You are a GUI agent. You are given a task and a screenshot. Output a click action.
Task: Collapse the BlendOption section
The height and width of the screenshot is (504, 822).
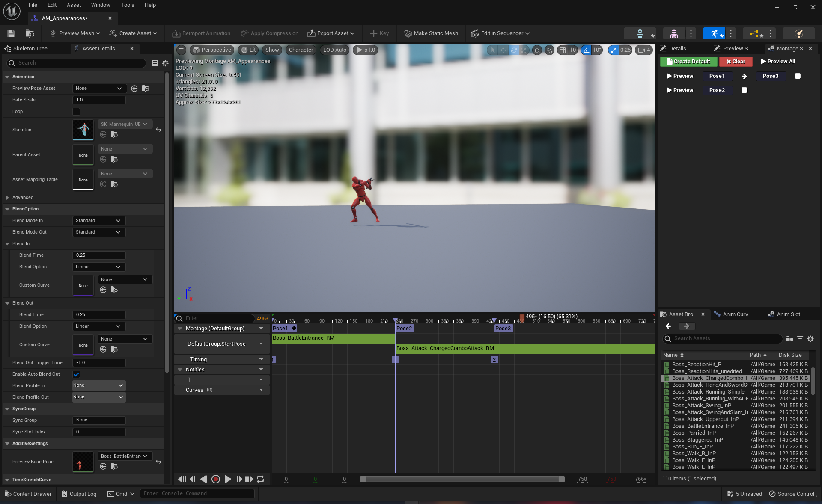(x=7, y=209)
